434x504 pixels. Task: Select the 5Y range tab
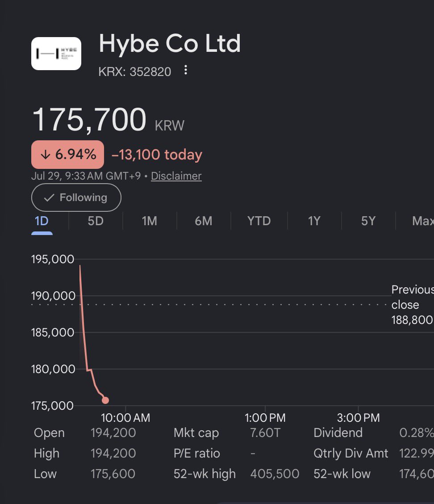click(368, 221)
